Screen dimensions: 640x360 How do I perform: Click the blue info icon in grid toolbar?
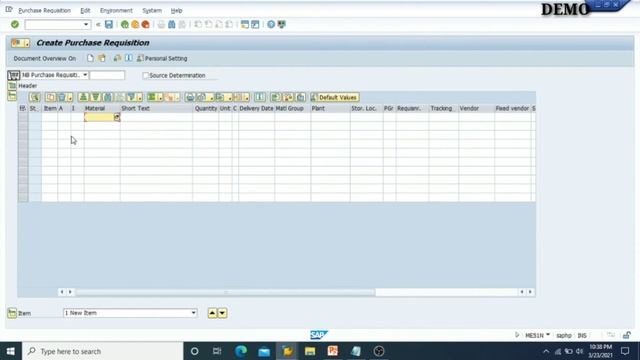[260, 97]
